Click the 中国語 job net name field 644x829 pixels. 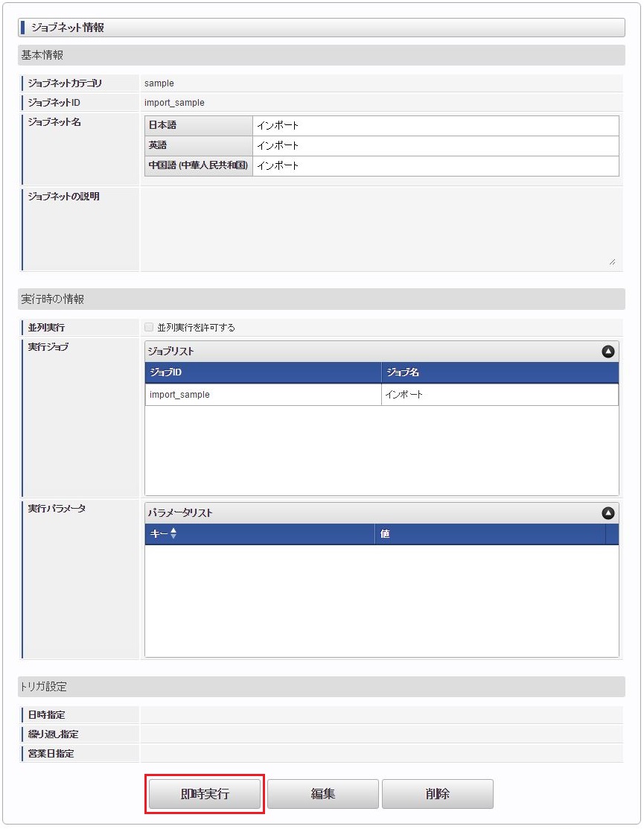(x=436, y=166)
